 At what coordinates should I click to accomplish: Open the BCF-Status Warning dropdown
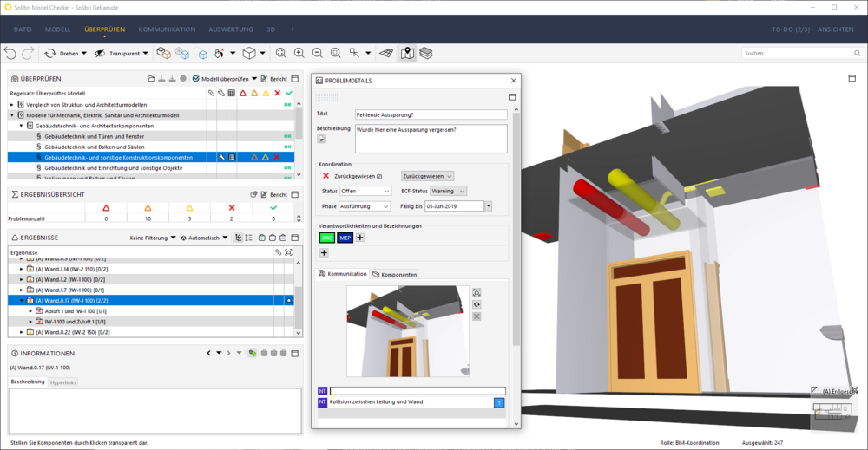pos(449,191)
